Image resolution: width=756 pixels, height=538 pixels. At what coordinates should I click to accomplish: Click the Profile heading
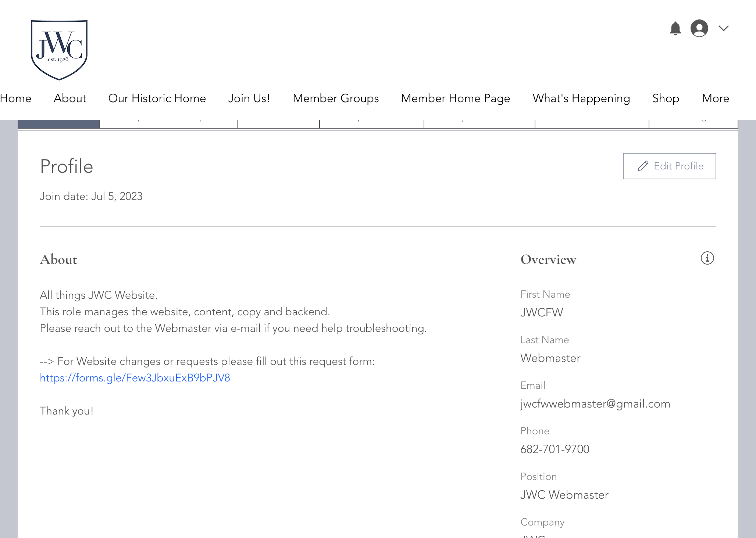click(x=67, y=166)
